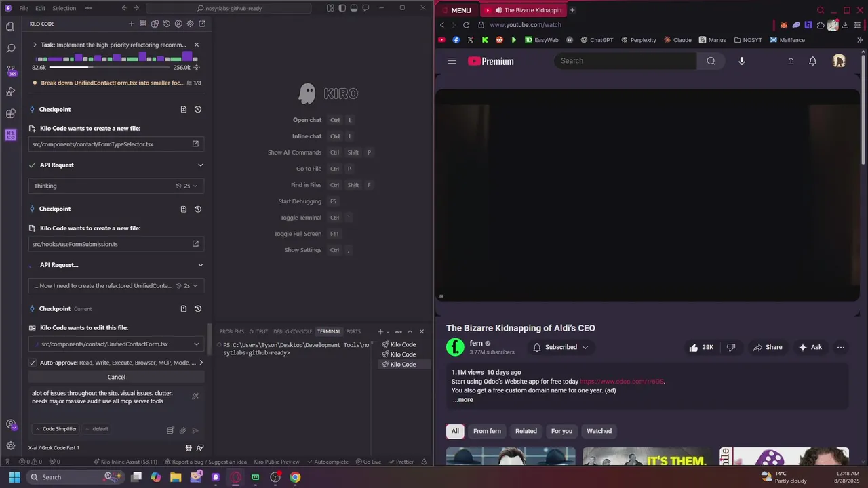Screen dimensions: 868x488
Task: Open Source Control with 365 badge
Action: point(10,70)
